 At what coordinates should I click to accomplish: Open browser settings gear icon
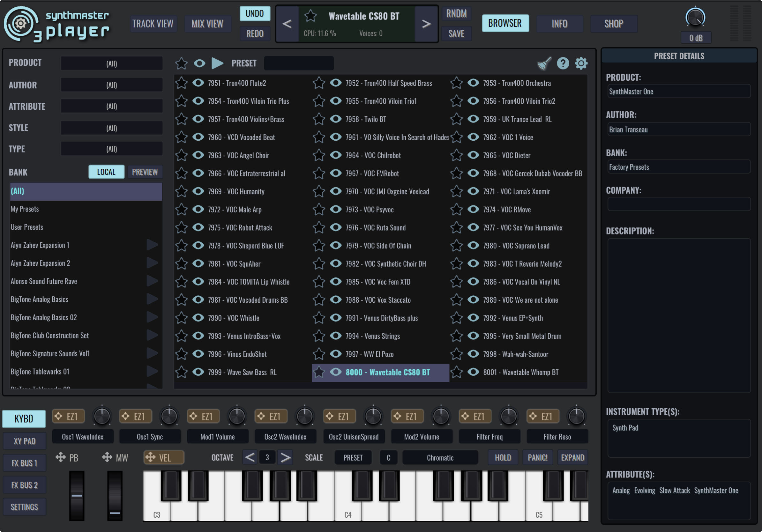coord(581,63)
